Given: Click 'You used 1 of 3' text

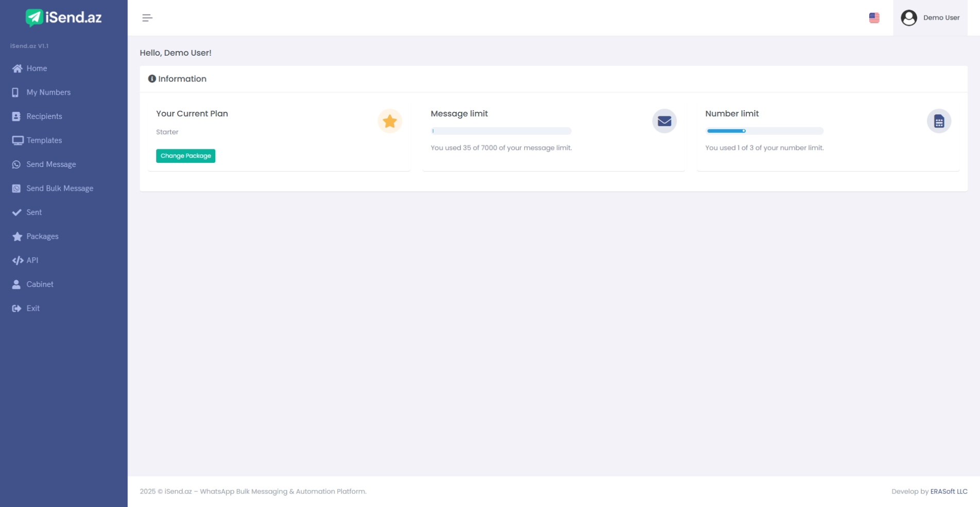Looking at the screenshot, I should pos(764,148).
